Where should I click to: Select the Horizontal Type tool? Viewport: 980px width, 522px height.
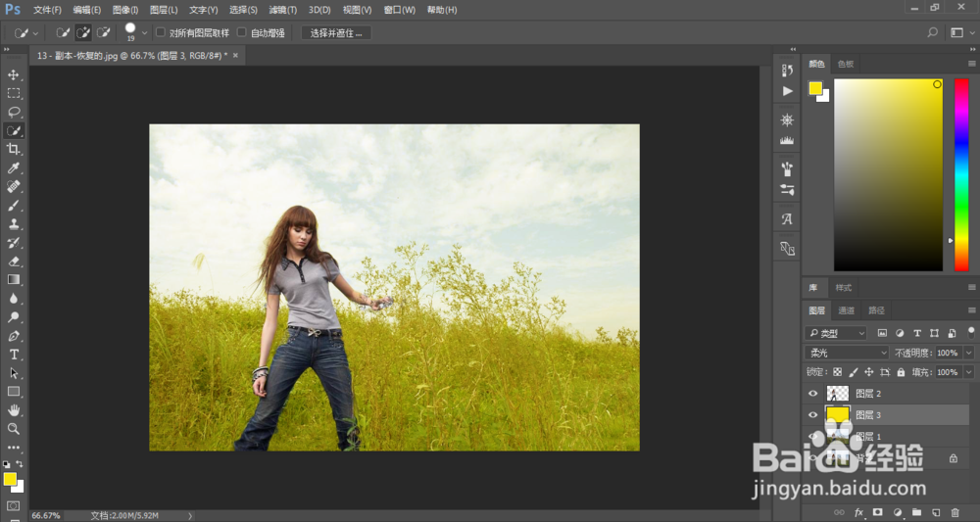[13, 354]
